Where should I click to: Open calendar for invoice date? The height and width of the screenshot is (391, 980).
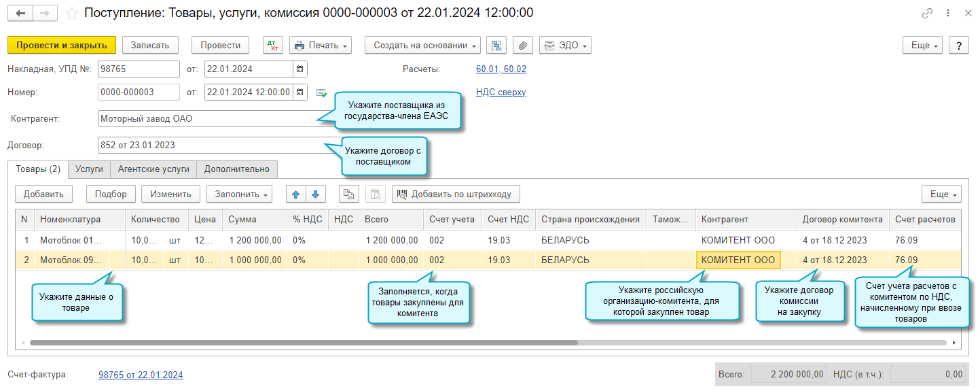(x=300, y=69)
